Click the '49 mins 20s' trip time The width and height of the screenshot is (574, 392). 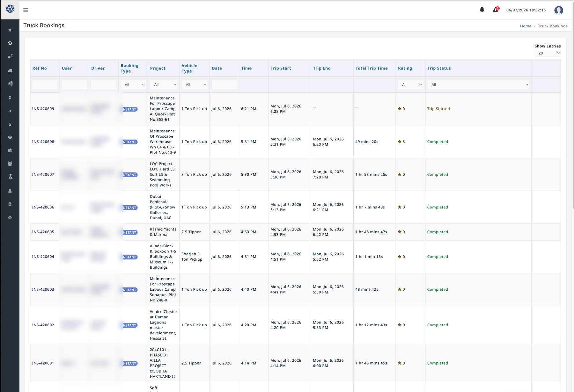point(367,142)
